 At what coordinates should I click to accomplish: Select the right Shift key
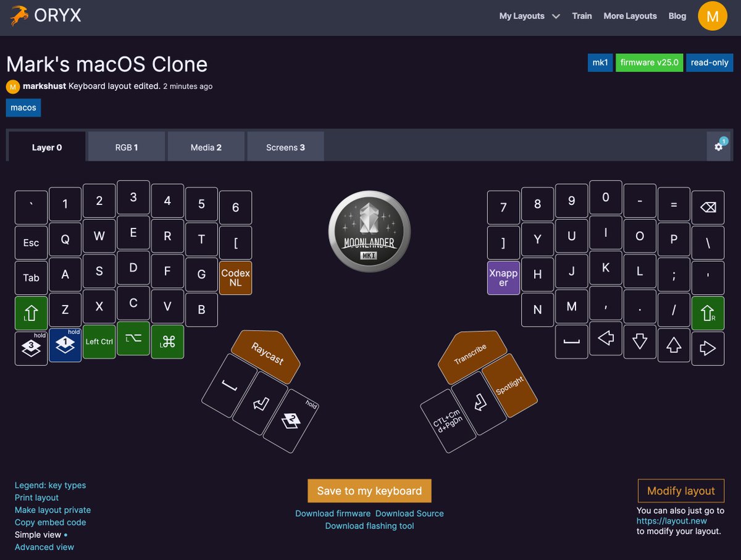coord(708,313)
